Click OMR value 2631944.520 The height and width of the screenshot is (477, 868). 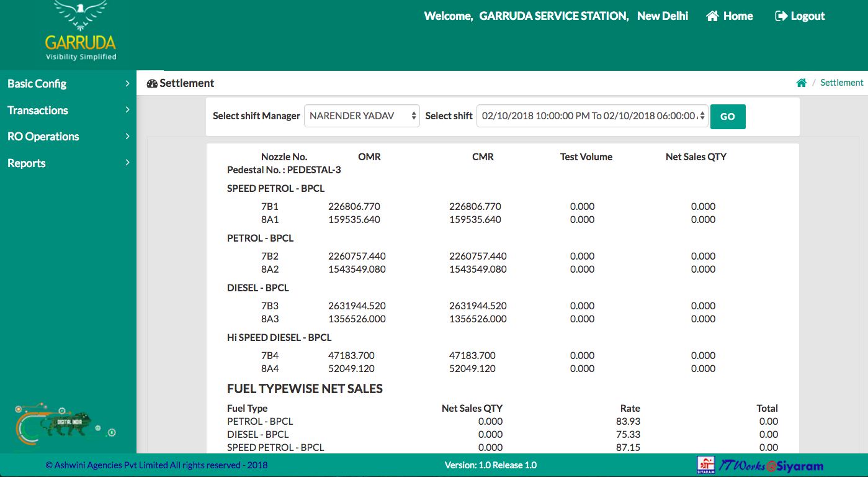pyautogui.click(x=357, y=306)
